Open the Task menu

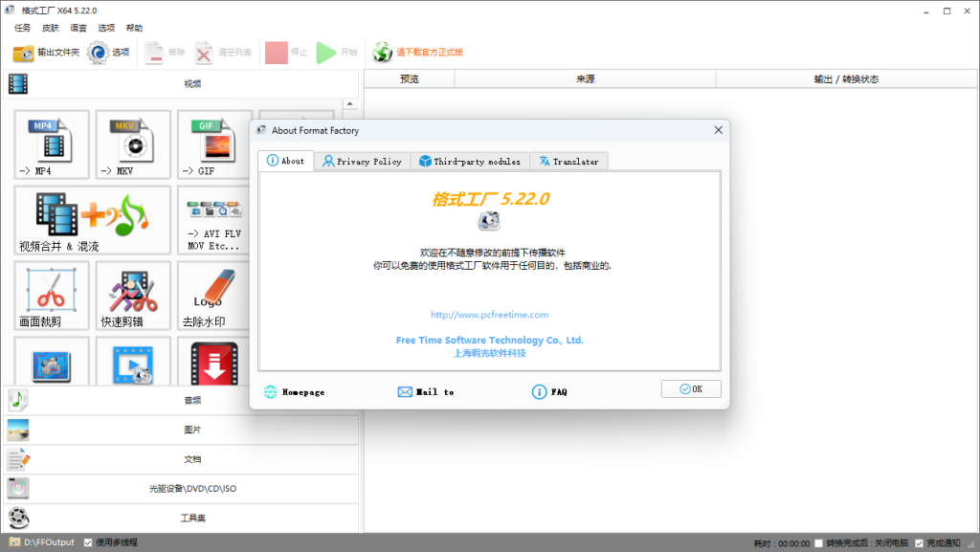23,28
